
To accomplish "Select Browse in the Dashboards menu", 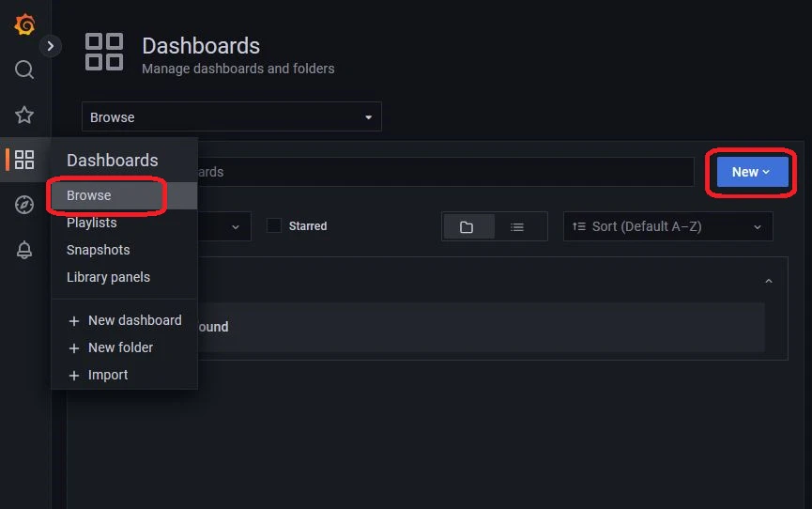I will (x=124, y=195).
